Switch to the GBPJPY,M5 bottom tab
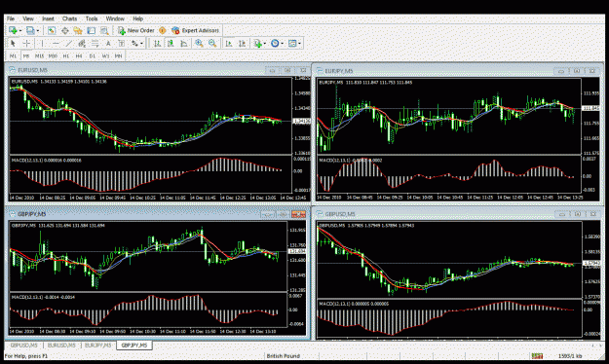Screen dimensions: 609x364 click(x=134, y=346)
